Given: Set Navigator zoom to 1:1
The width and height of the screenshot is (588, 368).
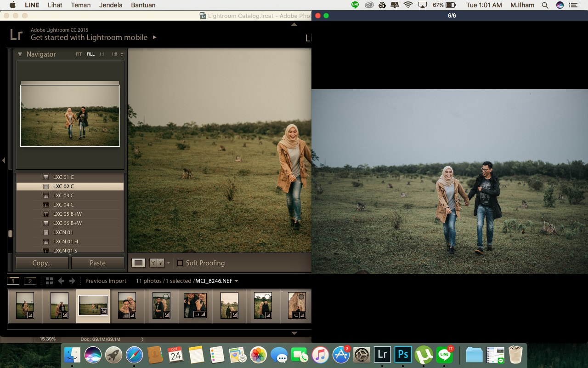Looking at the screenshot, I should 102,54.
